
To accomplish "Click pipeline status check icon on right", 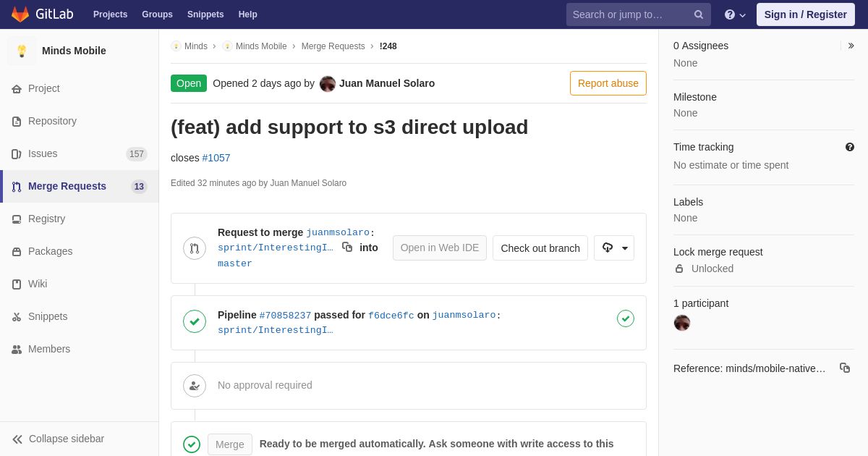I will tap(626, 318).
